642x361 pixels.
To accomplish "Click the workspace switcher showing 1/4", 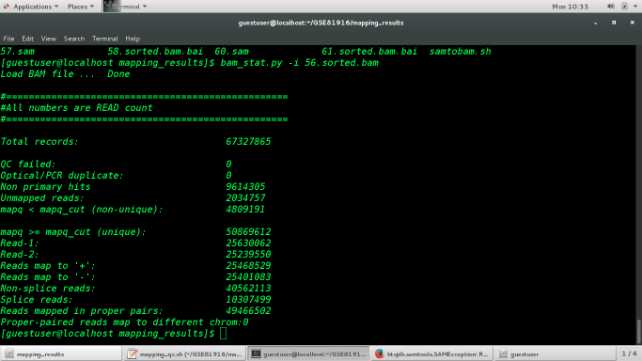I will (x=629, y=354).
